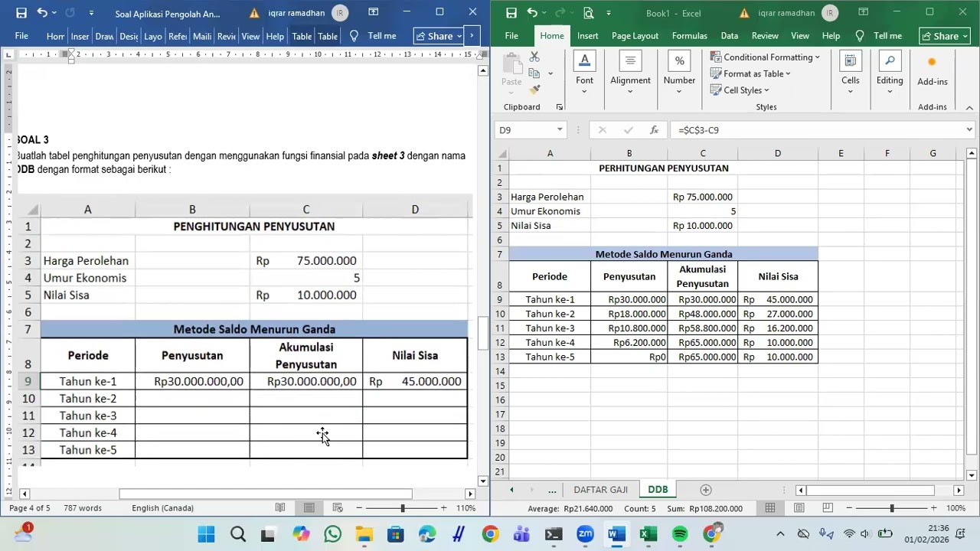The width and height of the screenshot is (980, 551).
Task: Collapse the Excel ribbon
Action: 969,107
